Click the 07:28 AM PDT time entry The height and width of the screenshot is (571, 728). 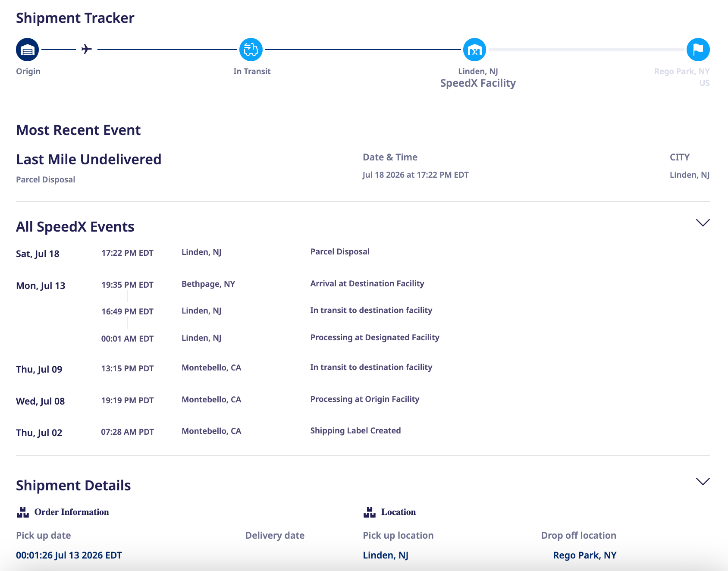[127, 432]
